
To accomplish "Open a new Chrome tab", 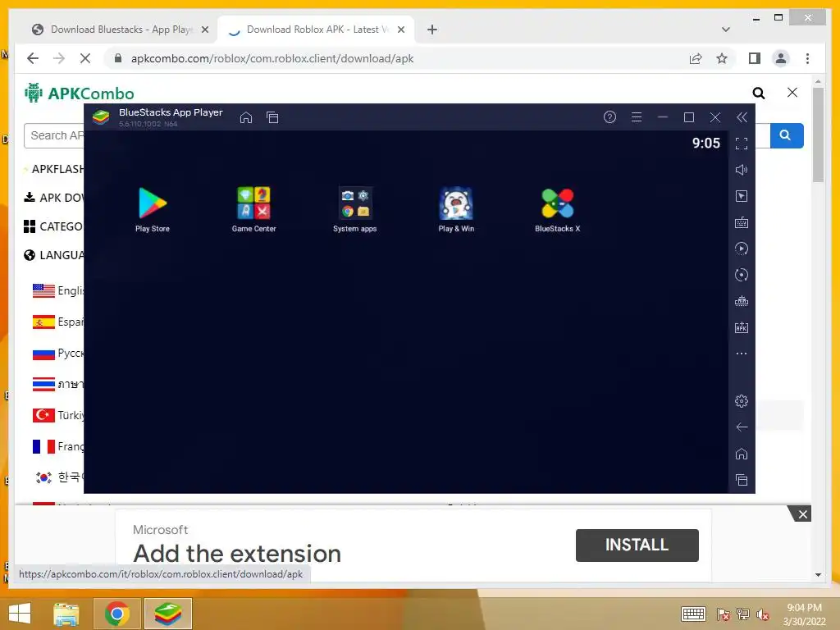I will click(x=432, y=30).
